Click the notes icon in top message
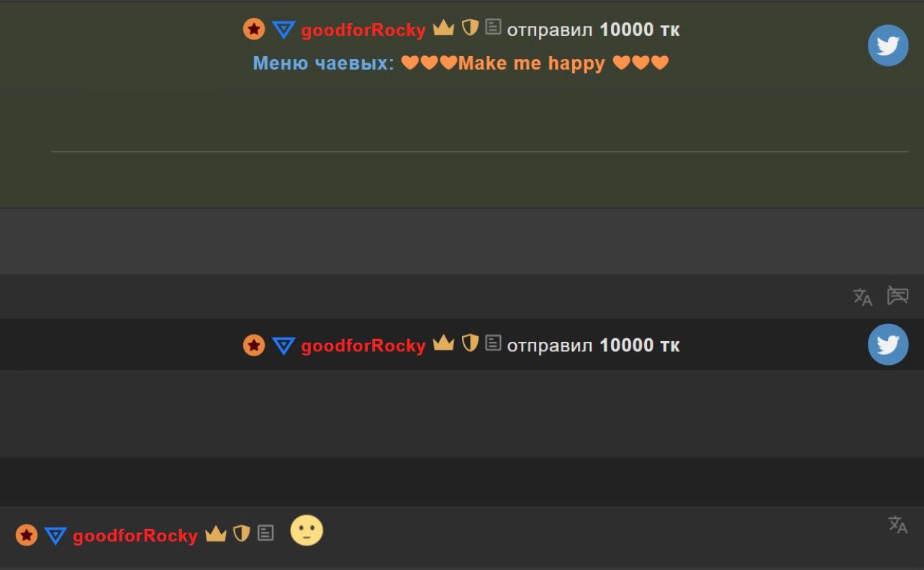924x570 pixels. pyautogui.click(x=493, y=27)
